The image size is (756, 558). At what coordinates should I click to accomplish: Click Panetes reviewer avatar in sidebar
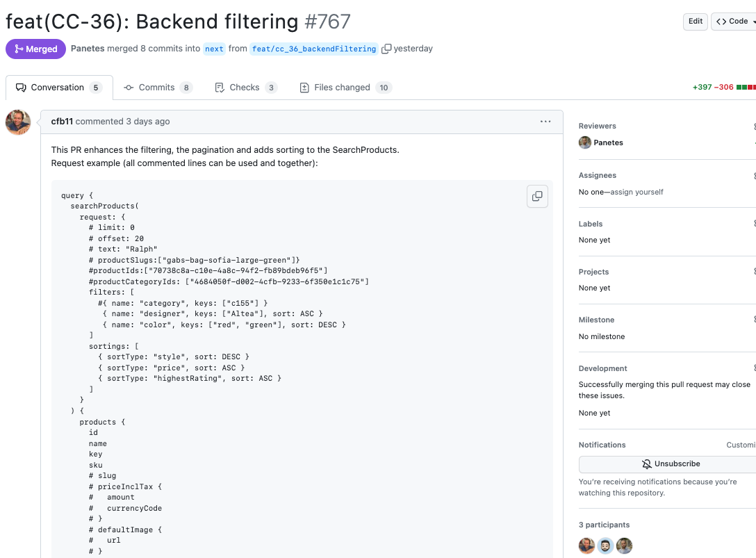coord(585,142)
